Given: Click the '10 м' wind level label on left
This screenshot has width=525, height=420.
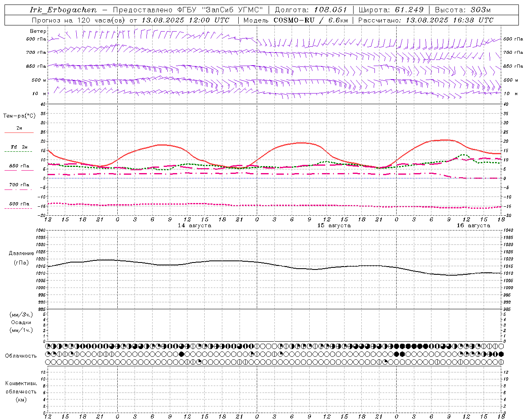Looking at the screenshot, I should point(39,94).
